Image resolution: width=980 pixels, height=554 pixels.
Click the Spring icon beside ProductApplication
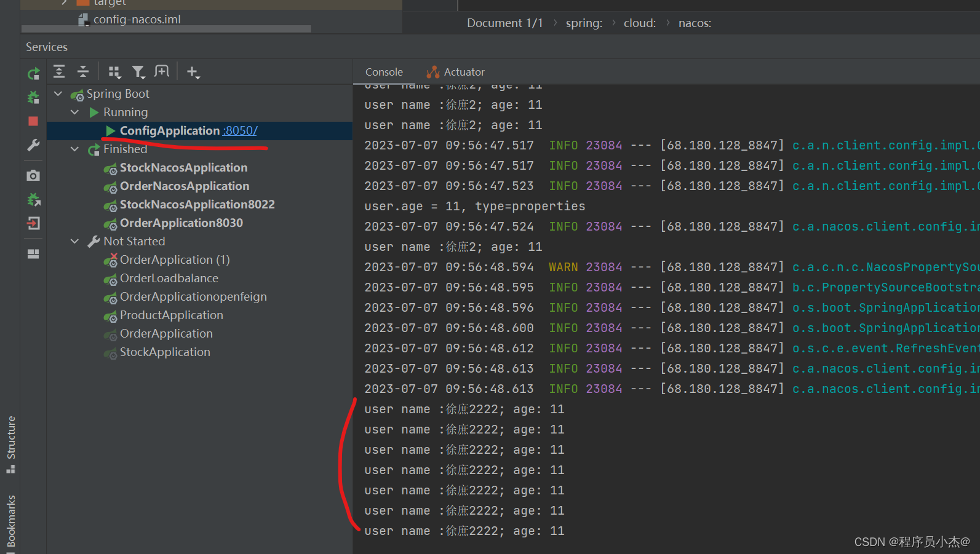pos(111,316)
